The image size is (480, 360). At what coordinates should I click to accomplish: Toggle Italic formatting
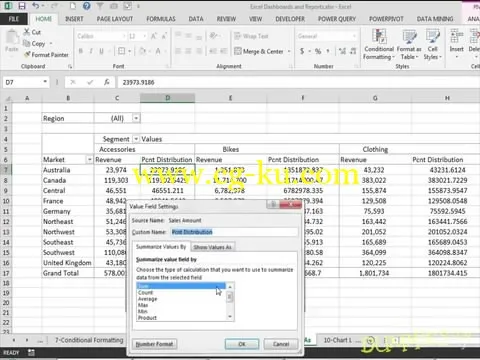(91, 51)
